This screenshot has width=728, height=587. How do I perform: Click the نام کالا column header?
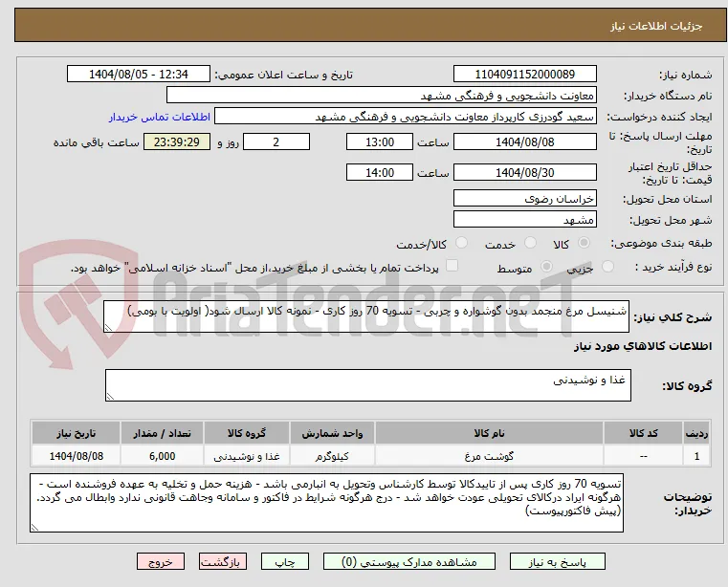click(x=490, y=433)
